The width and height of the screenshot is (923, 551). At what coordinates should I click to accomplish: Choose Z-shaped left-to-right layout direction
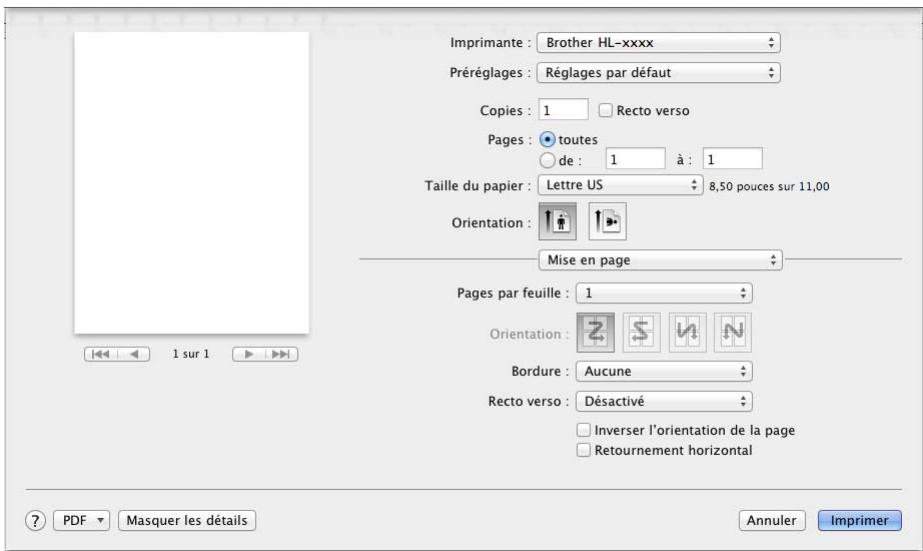[x=596, y=332]
